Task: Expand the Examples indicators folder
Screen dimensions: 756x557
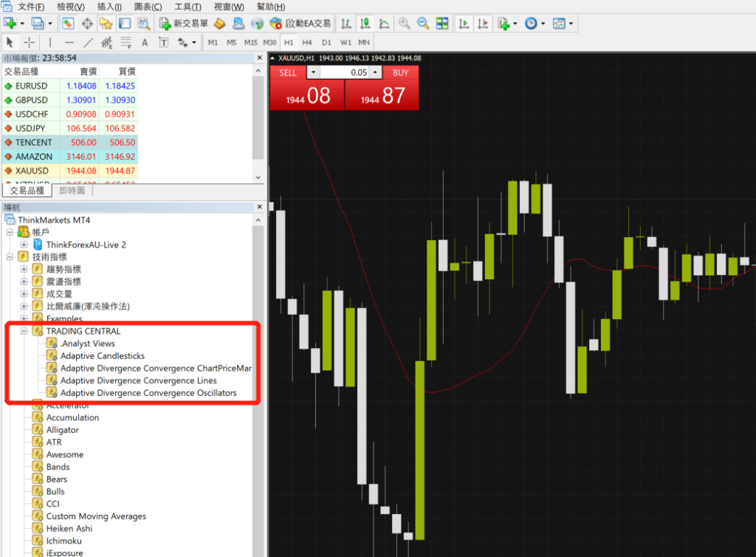Action: (x=25, y=318)
